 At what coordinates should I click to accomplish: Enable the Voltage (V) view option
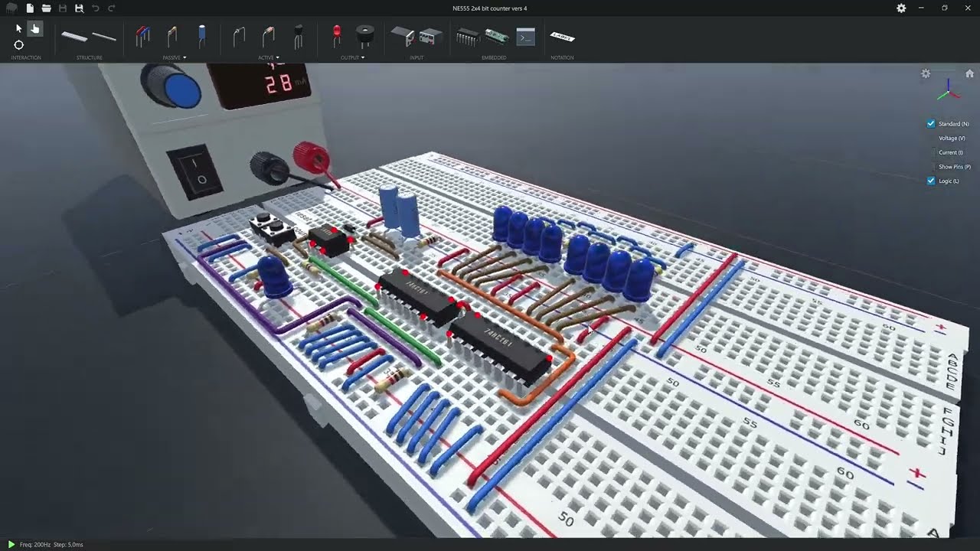[952, 139]
